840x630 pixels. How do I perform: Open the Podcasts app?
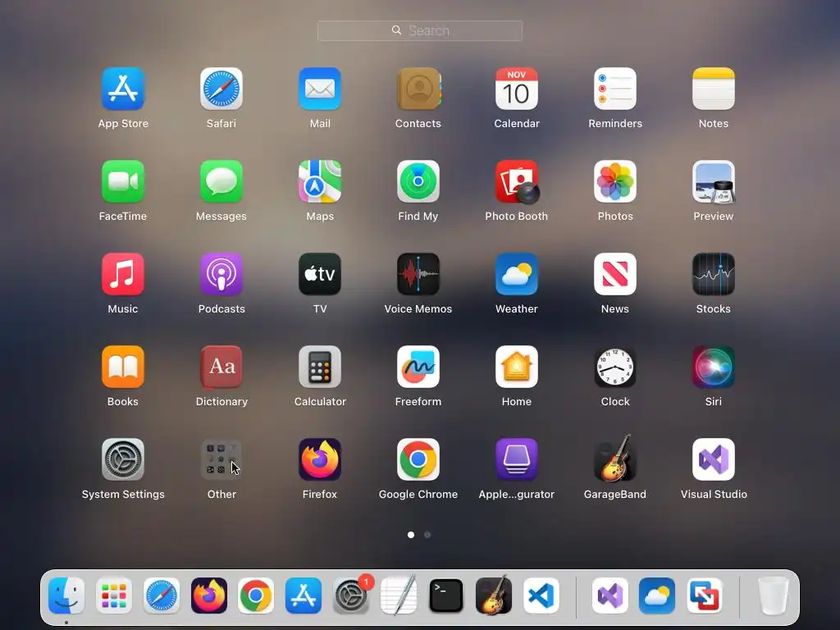[x=221, y=274]
